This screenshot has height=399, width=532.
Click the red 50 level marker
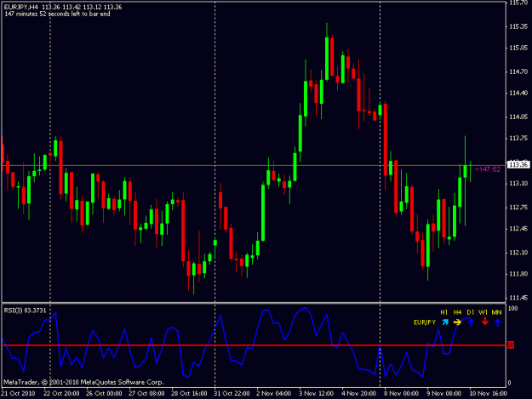click(x=511, y=345)
